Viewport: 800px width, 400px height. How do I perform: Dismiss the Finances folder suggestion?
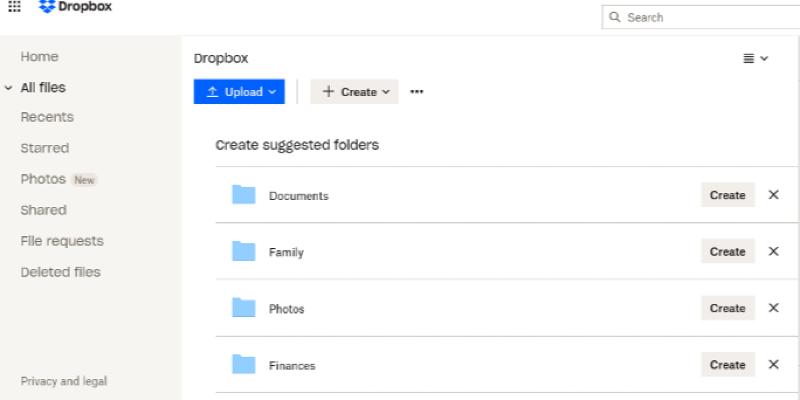pyautogui.click(x=773, y=365)
